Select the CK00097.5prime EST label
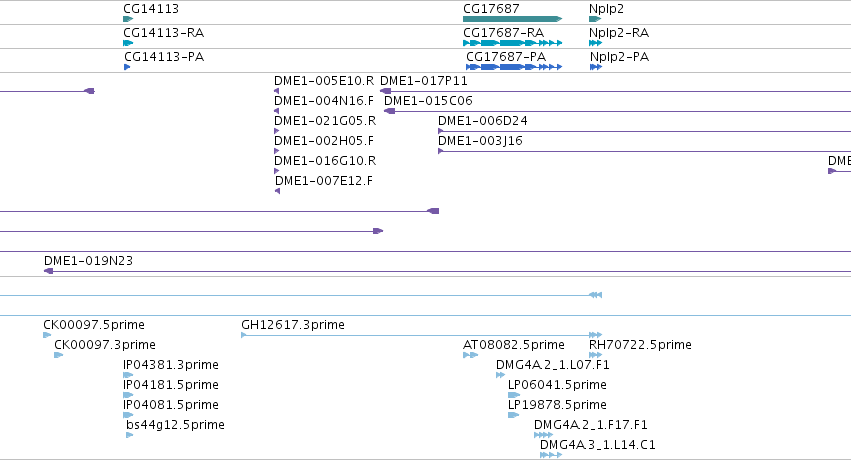Screen dimensions: 851x460 coord(94,325)
